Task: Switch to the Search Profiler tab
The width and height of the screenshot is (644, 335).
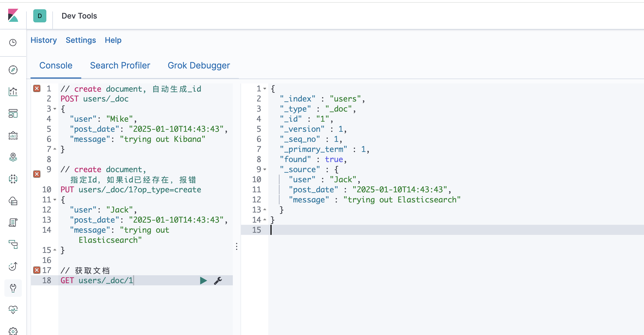Action: coord(120,65)
